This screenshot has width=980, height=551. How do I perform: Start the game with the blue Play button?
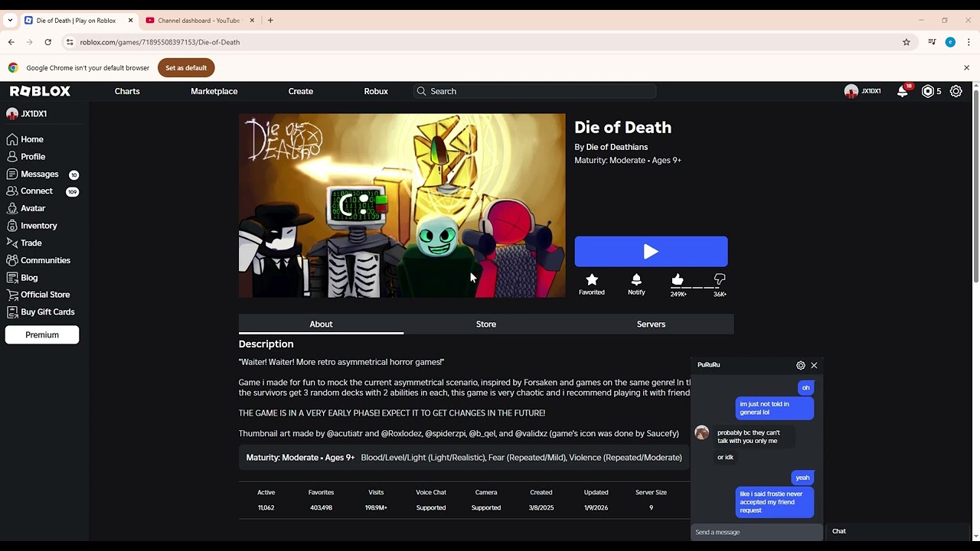(651, 252)
